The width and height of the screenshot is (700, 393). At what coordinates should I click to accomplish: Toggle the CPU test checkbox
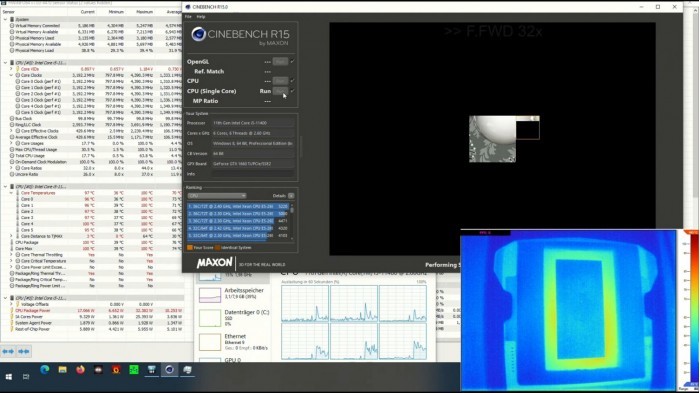point(292,80)
